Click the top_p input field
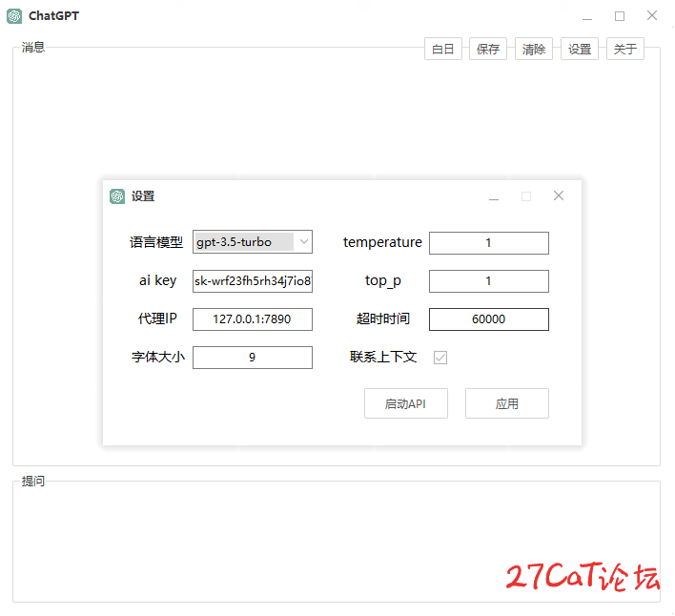Viewport: 675px width, 616px height. point(488,281)
